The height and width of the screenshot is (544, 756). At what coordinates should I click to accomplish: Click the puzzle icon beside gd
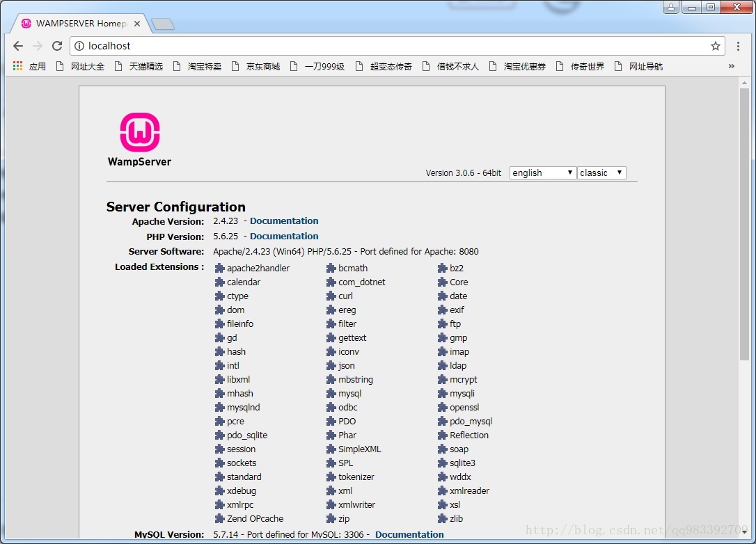click(219, 338)
